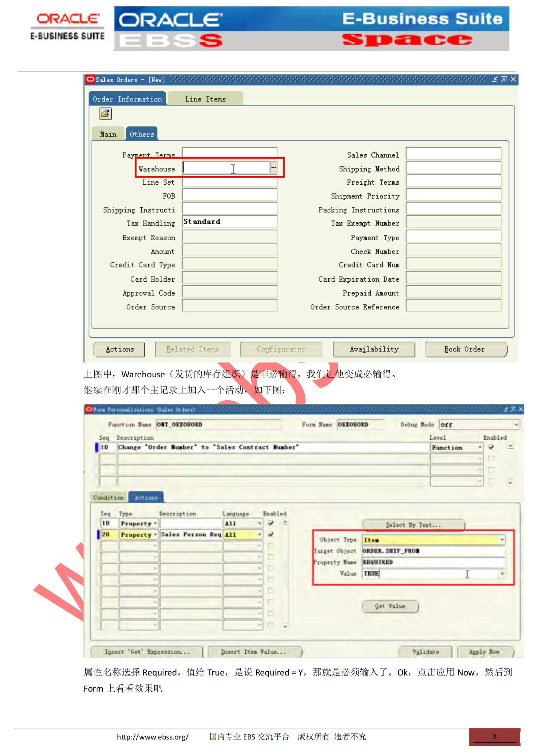Click the Apply Now button
Screen dimensions: 534x756
485,652
